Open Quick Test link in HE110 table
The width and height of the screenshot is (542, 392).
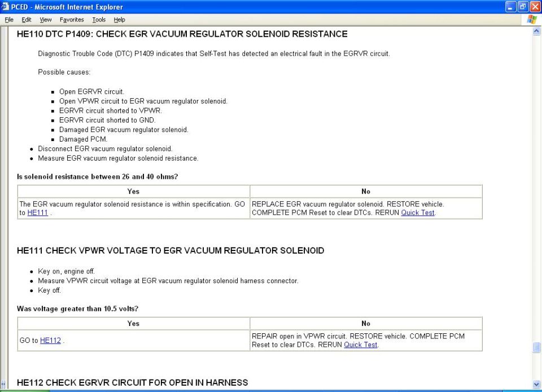[418, 213]
